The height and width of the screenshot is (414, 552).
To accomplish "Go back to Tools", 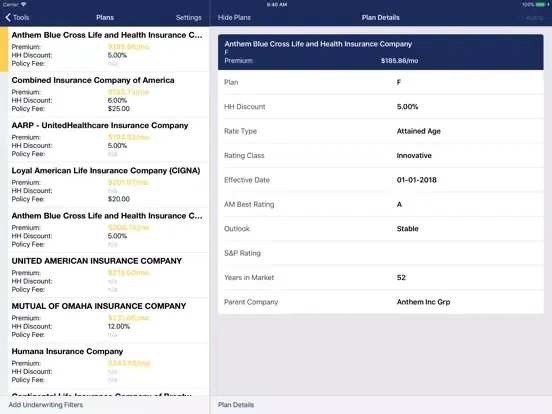I will tap(17, 17).
